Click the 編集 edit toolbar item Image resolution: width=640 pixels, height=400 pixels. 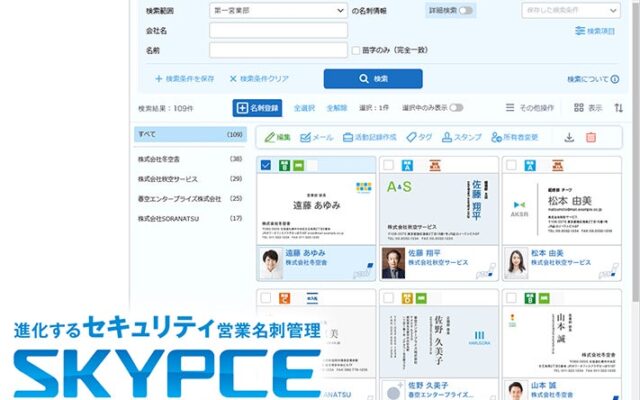[277, 138]
